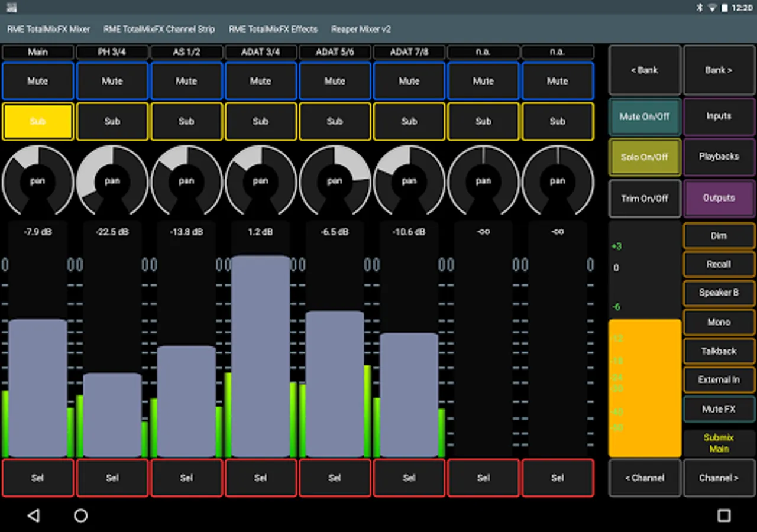
Task: Click the pan knob for PH 3/4
Action: 112,181
